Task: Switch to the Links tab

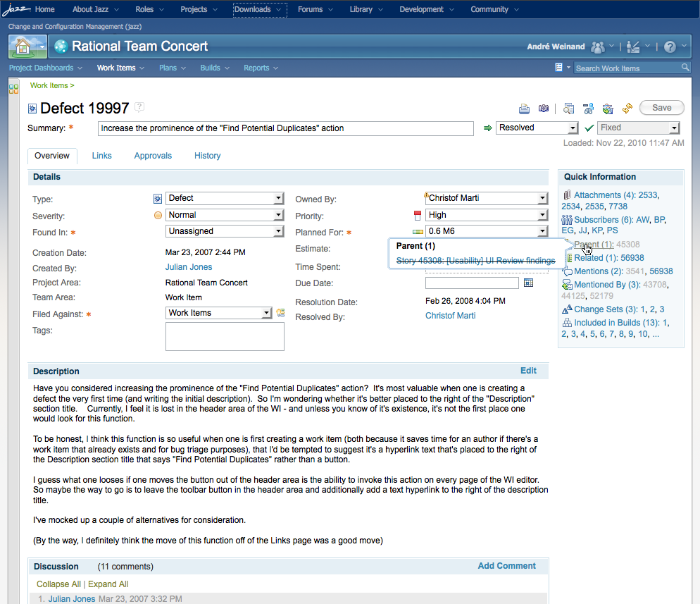Action: click(x=102, y=156)
